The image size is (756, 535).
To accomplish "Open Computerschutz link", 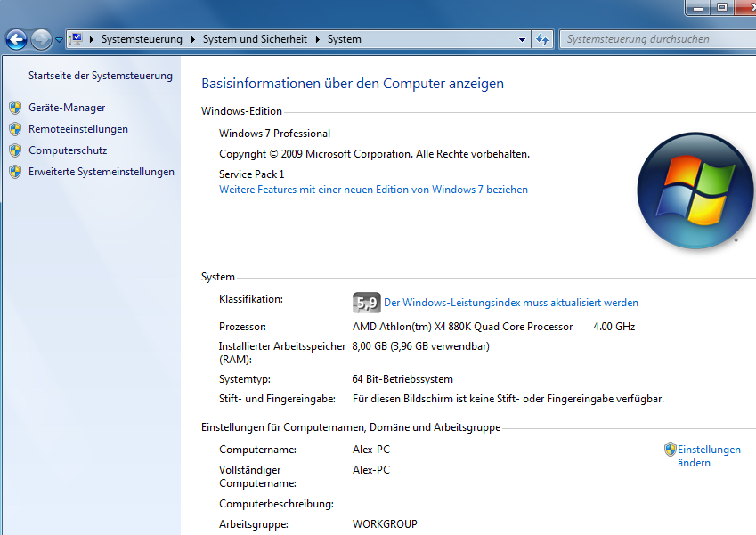I will pos(68,150).
